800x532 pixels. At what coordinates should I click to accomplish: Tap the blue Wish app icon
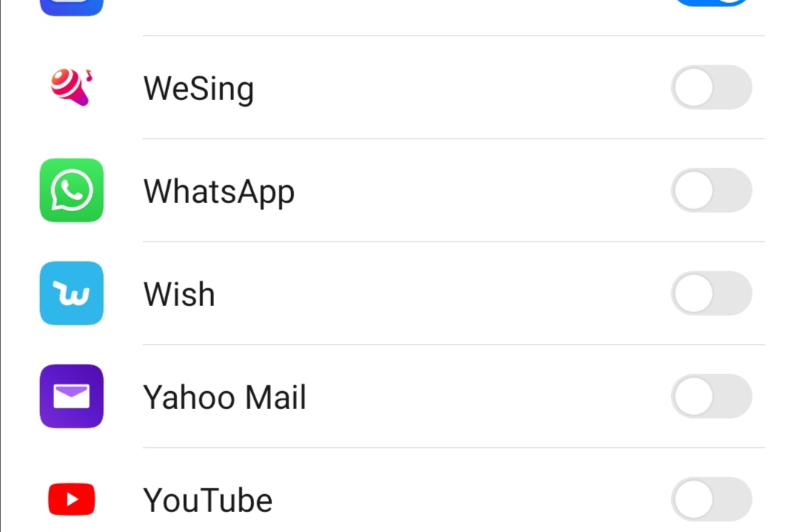tap(71, 293)
